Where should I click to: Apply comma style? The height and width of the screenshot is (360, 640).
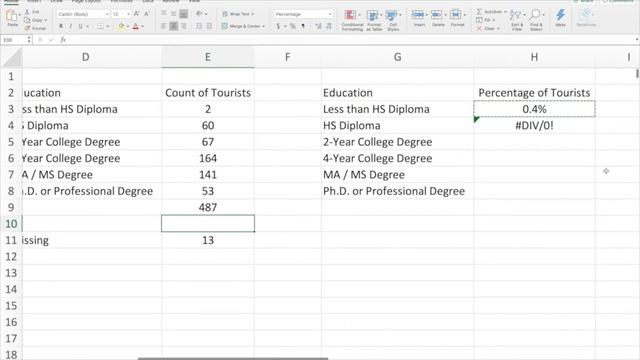303,26
